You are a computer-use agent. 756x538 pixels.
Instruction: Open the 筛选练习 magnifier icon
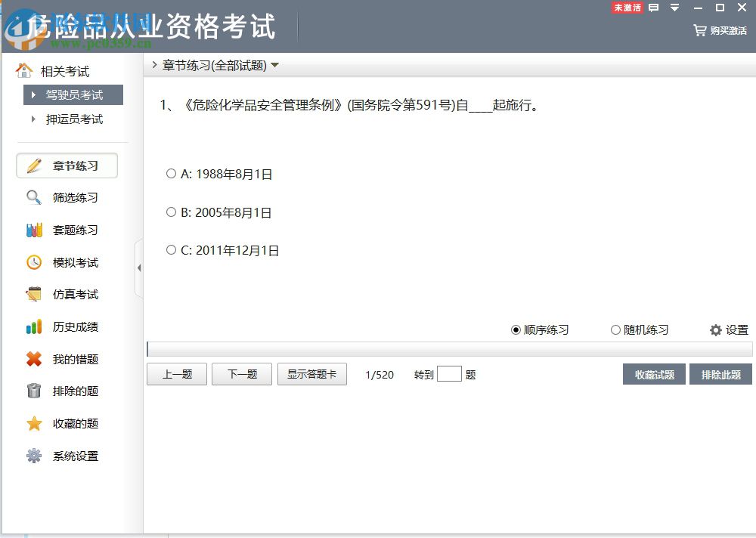[x=33, y=197]
